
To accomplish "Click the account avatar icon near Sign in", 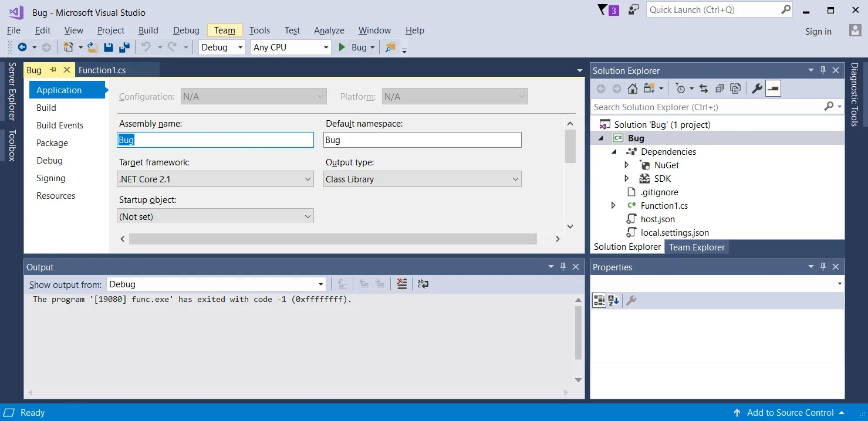I will (x=855, y=30).
